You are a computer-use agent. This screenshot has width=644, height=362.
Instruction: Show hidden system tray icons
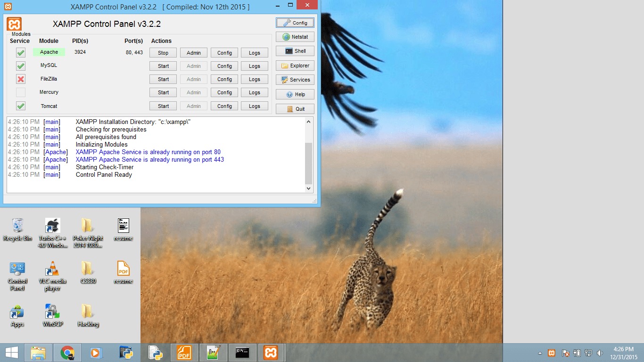(x=540, y=353)
